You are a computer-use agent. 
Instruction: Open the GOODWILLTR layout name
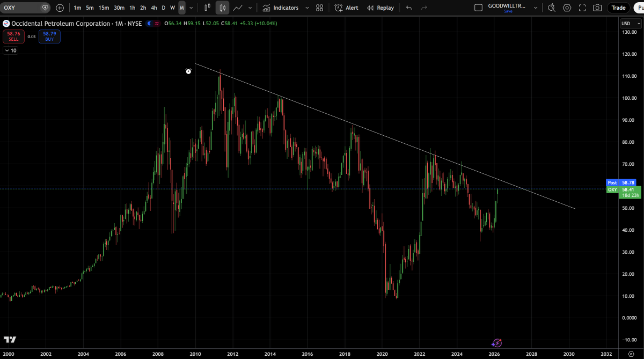507,5
